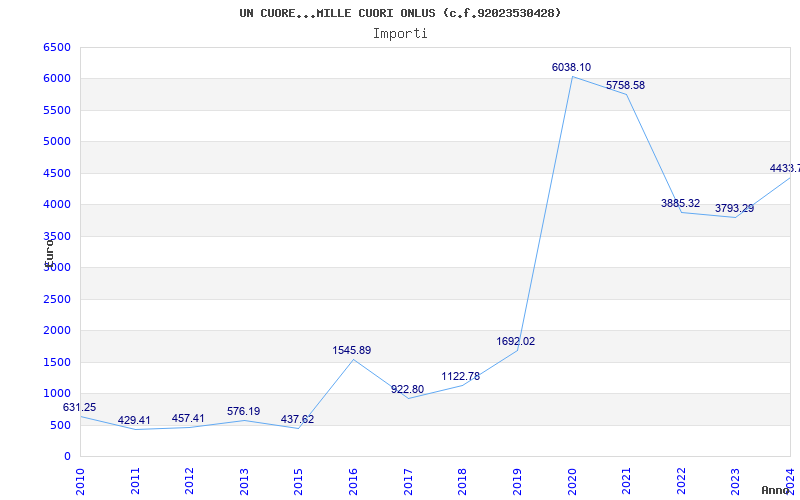Select the 500 y-axis tick label

pos(61,426)
